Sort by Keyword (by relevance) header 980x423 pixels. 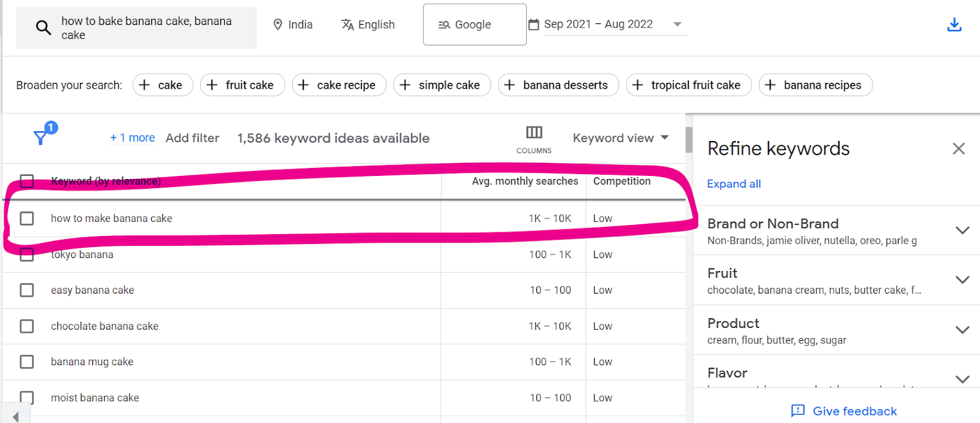pyautogui.click(x=106, y=181)
